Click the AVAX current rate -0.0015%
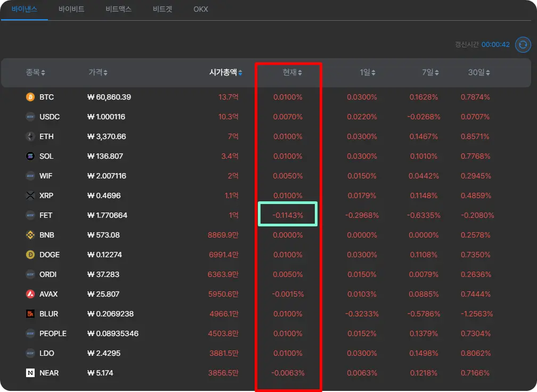This screenshot has height=392, width=537. pos(288,294)
